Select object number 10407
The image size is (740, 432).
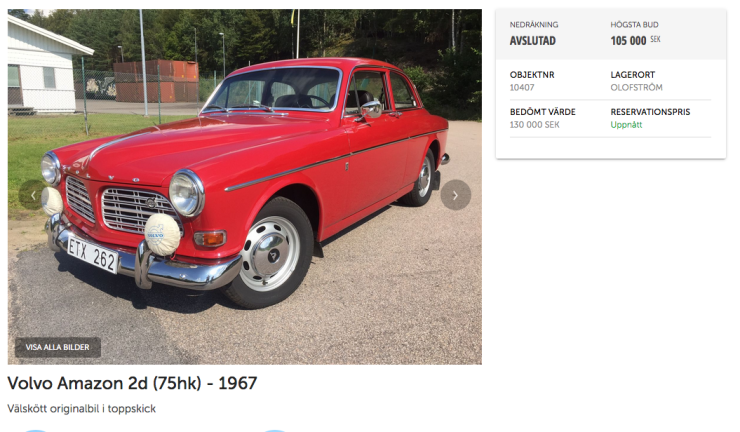tap(522, 87)
